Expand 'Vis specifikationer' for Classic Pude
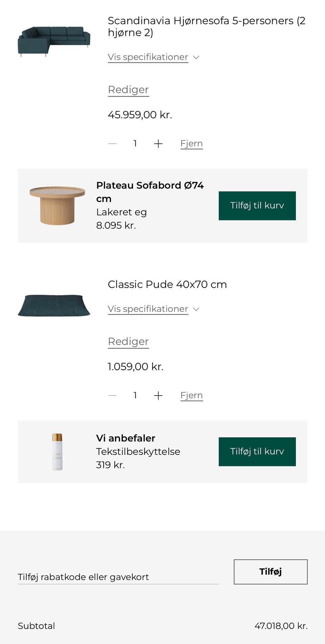Viewport: 325px width, 644px height. pyautogui.click(x=148, y=309)
